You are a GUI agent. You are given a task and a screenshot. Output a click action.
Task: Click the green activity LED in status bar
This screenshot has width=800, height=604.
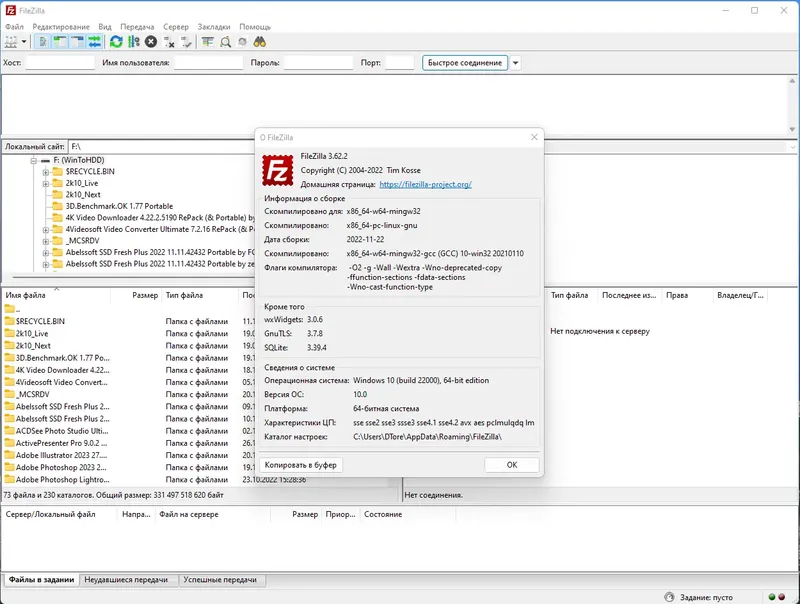click(x=771, y=597)
